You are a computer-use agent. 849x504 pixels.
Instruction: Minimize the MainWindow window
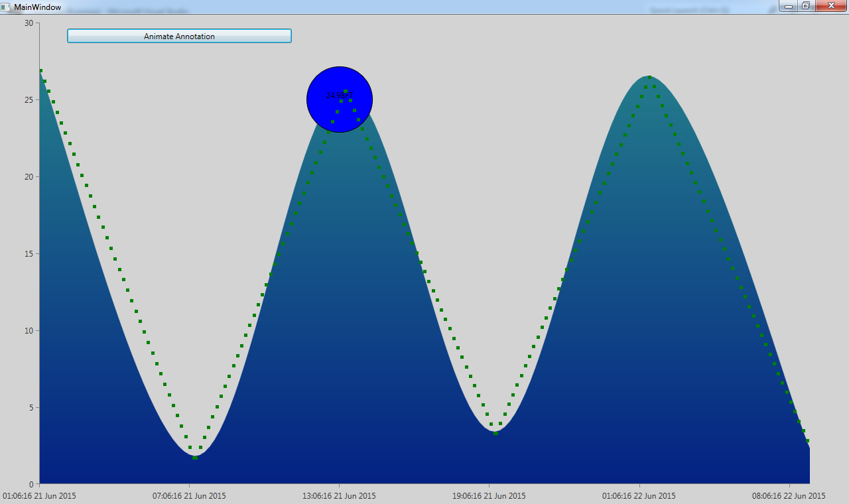tap(789, 5)
